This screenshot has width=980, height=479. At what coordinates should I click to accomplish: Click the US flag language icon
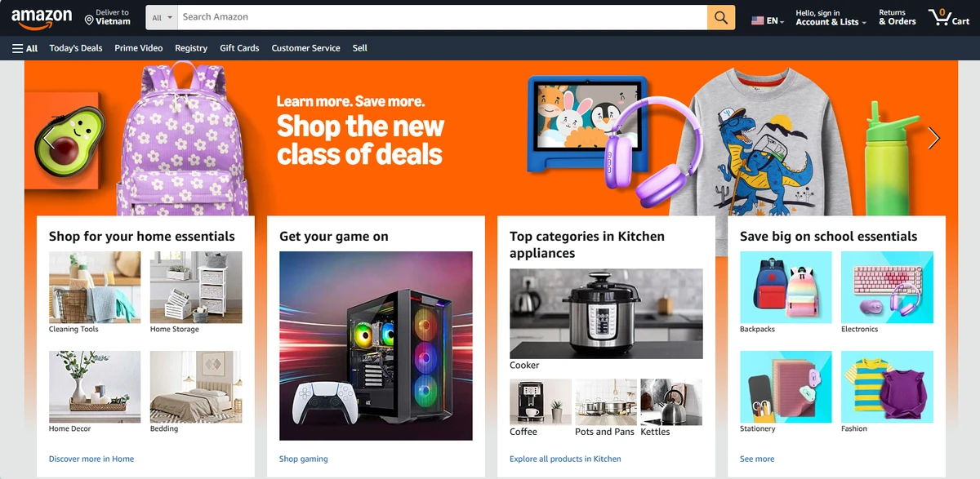(757, 20)
